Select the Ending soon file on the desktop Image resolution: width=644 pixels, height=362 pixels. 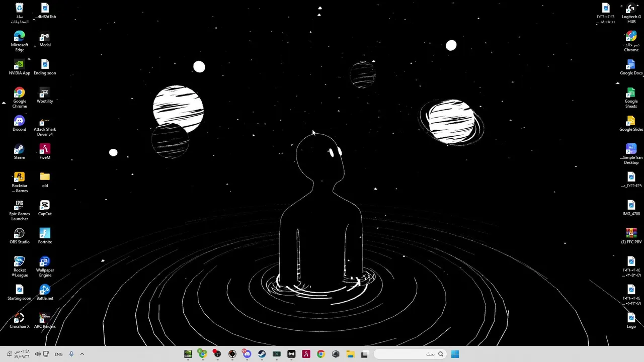coord(45,67)
